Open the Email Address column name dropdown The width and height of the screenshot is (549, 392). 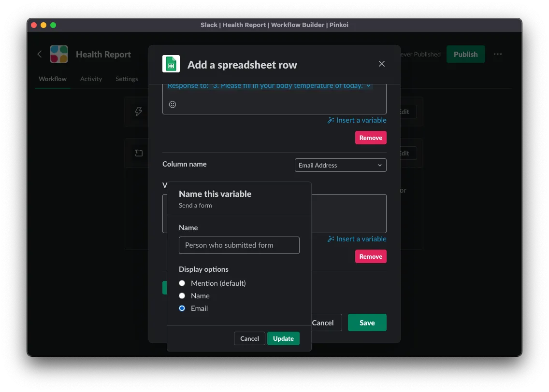pyautogui.click(x=340, y=165)
